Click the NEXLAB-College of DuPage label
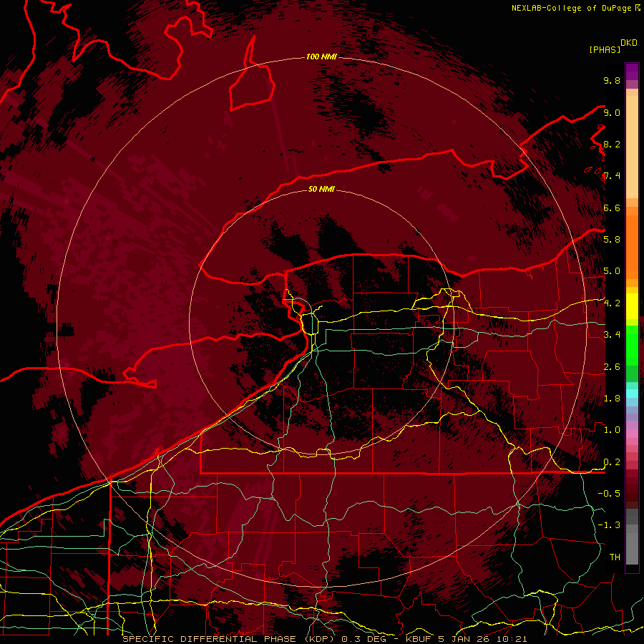The height and width of the screenshot is (644, 644). click(x=571, y=8)
